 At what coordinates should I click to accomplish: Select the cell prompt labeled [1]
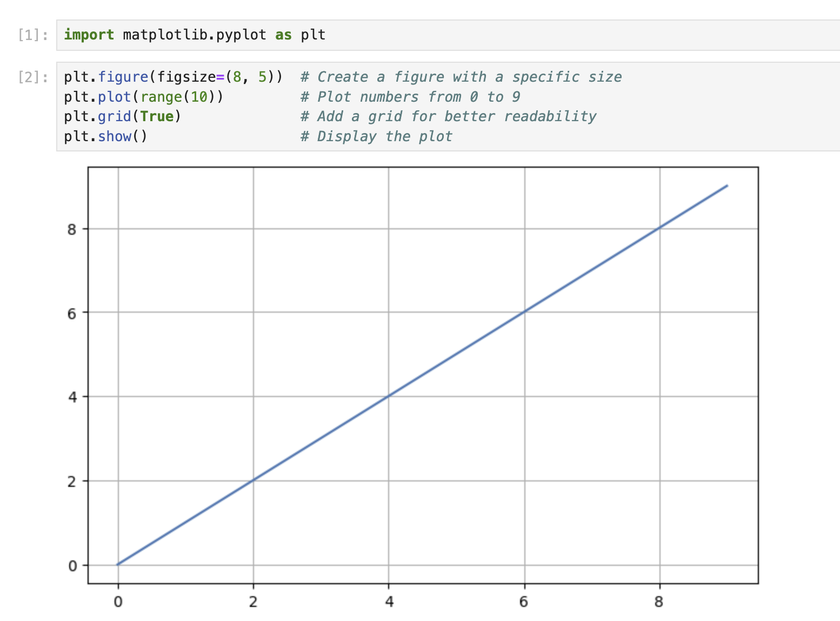tap(32, 35)
